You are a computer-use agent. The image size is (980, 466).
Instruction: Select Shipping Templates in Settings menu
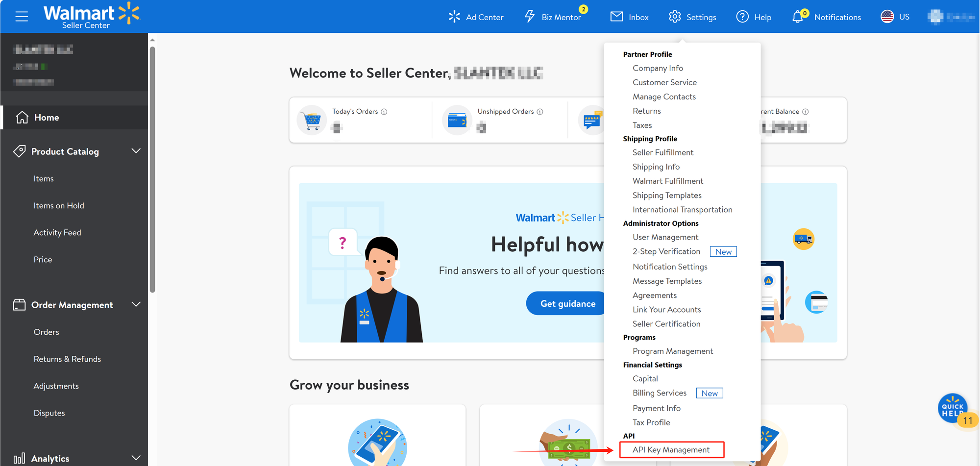(x=667, y=195)
